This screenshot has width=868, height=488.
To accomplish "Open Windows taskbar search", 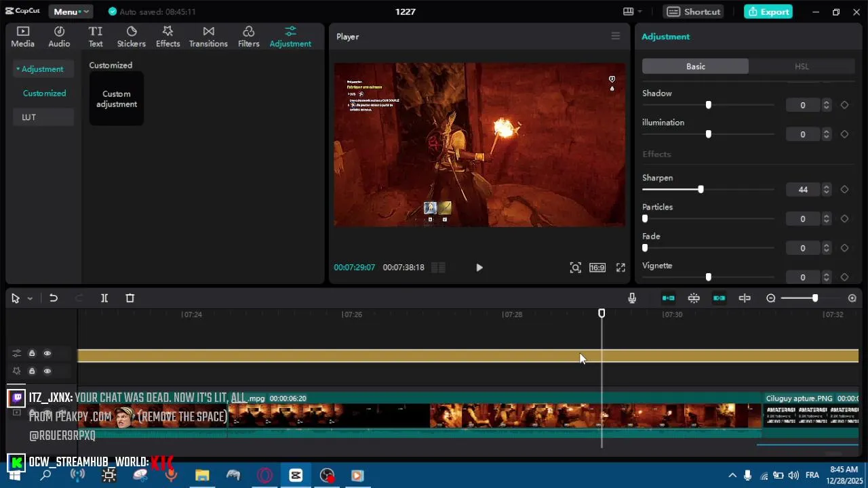I will point(45,475).
